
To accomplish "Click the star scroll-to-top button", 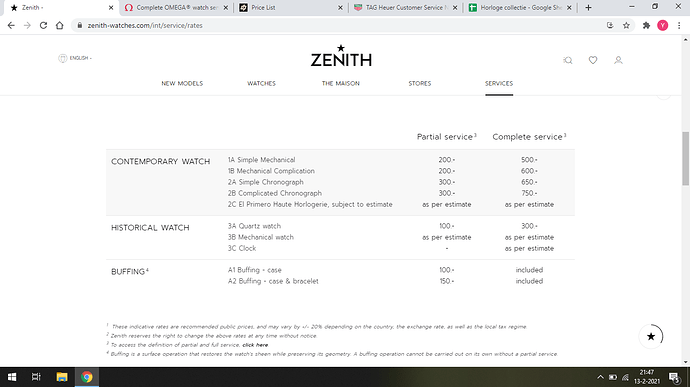I will coord(651,336).
